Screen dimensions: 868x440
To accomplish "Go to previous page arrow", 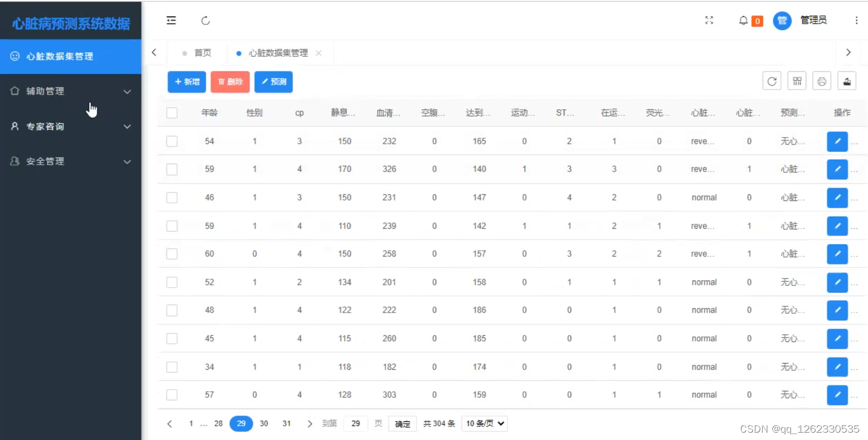I will pos(169,424).
